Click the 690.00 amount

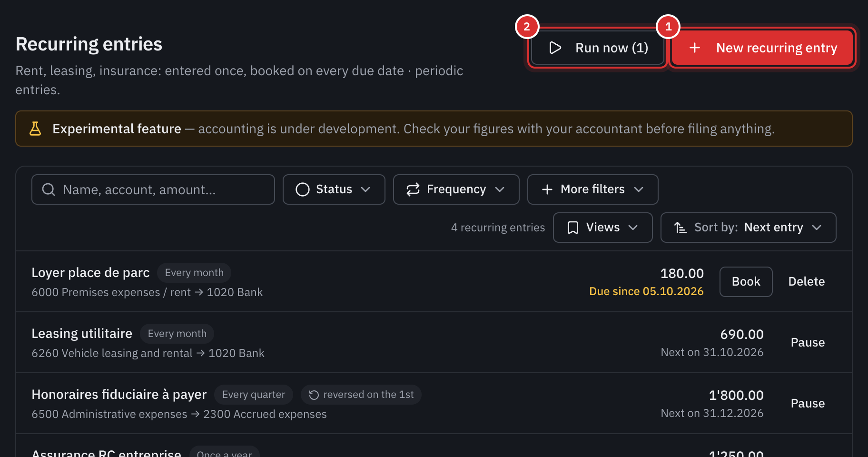pyautogui.click(x=742, y=334)
